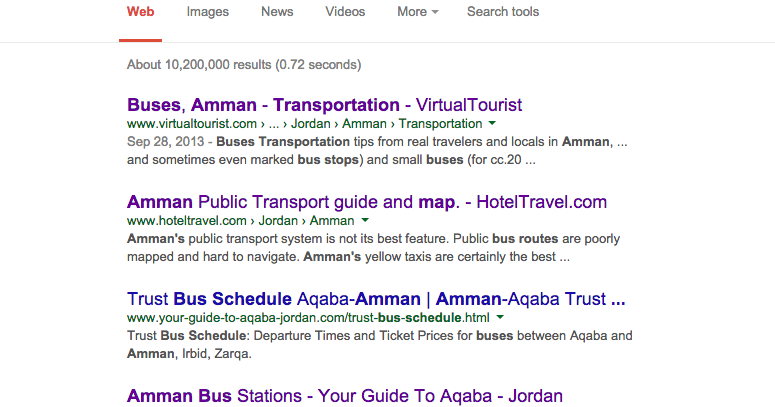Open Trust Bus Schedule Aqaba-Amman result
Image resolution: width=775 pixels, height=407 pixels.
tap(376, 299)
